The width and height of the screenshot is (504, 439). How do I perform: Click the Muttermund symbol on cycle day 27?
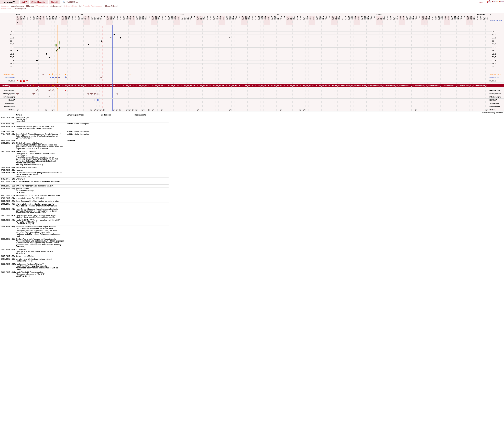tap(101, 77)
